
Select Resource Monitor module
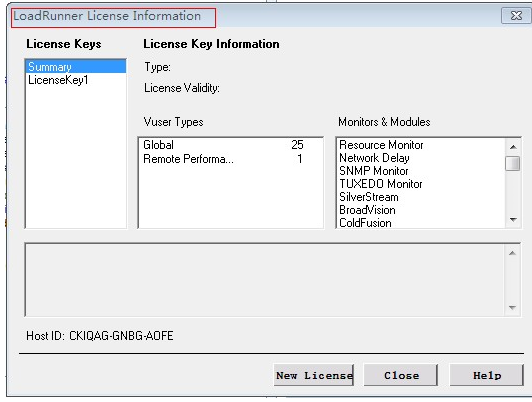click(x=381, y=145)
